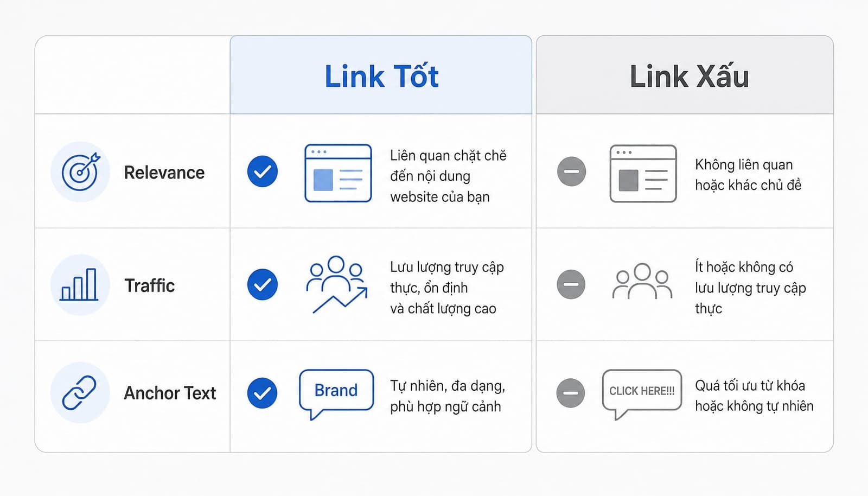Click the text 'Tự nhiên, đa dạng, phù hợp ngữ cảnh'
The image size is (868, 496).
pyautogui.click(x=448, y=396)
